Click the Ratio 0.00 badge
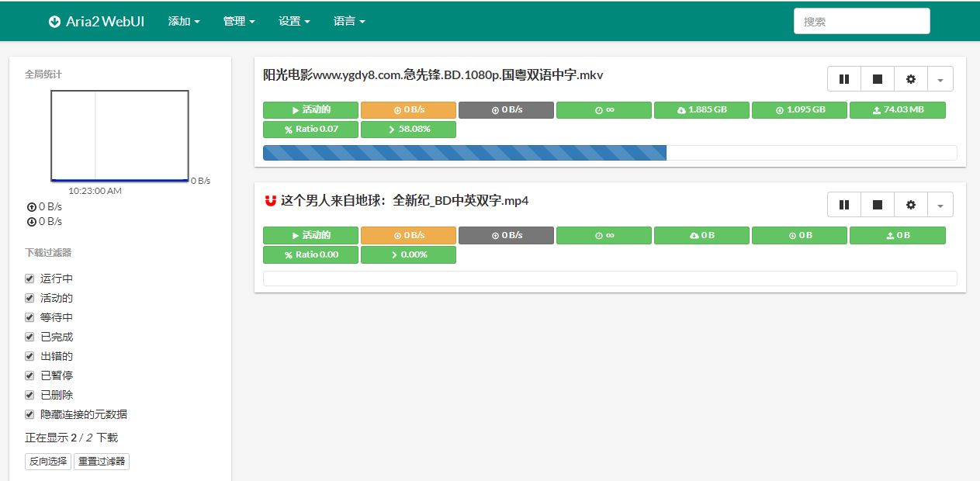 (x=310, y=254)
